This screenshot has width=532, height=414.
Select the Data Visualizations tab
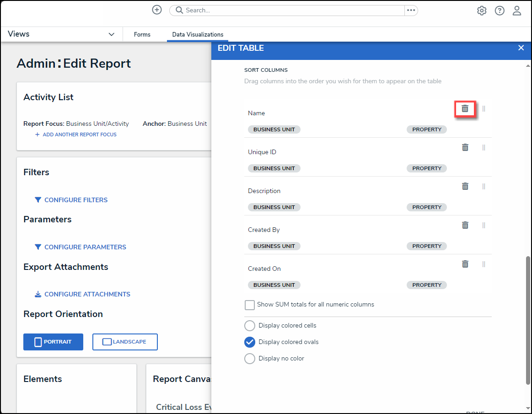(198, 34)
